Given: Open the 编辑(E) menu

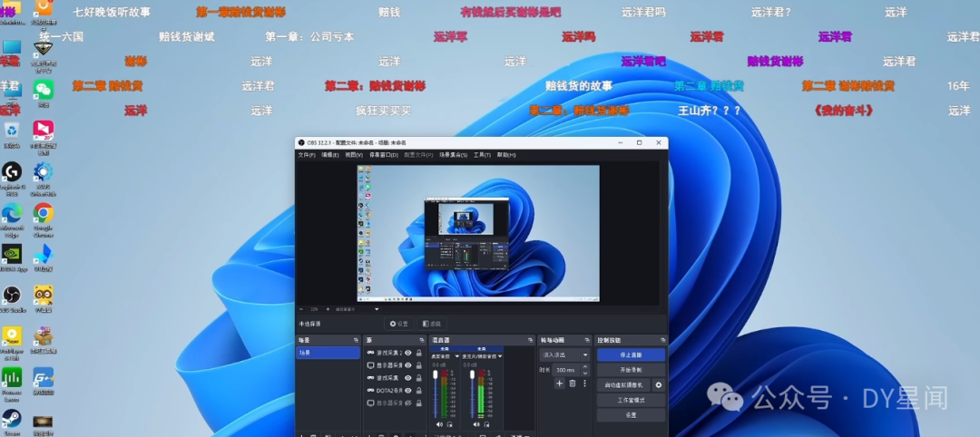Looking at the screenshot, I should click(x=330, y=155).
